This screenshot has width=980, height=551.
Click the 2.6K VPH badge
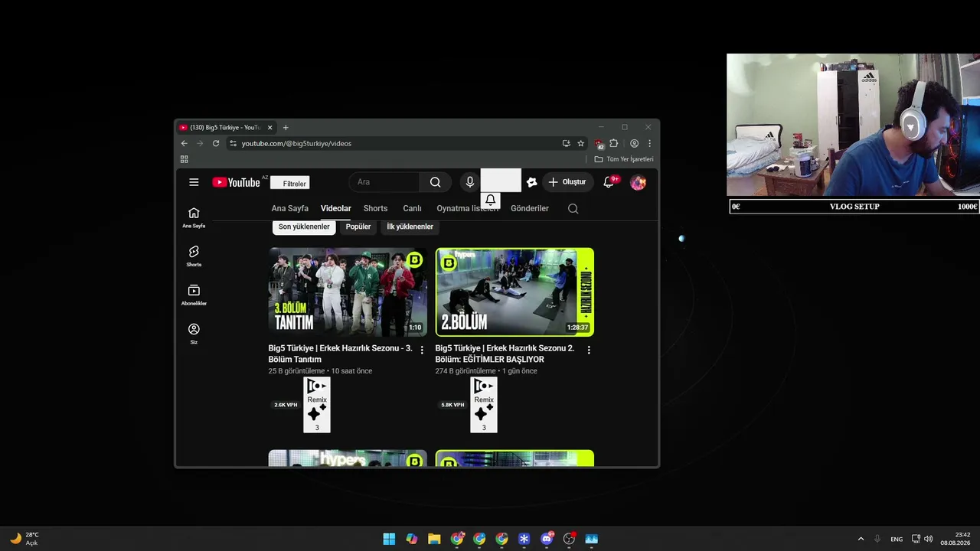(286, 405)
